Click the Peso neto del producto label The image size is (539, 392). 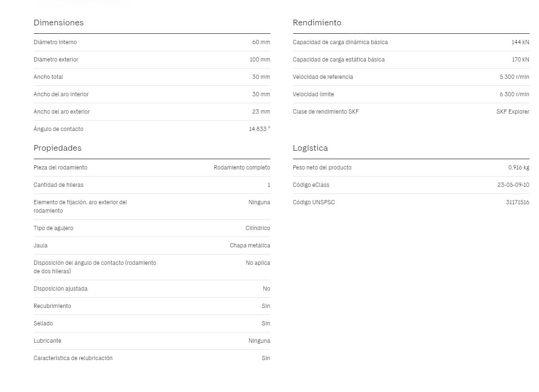click(x=322, y=168)
